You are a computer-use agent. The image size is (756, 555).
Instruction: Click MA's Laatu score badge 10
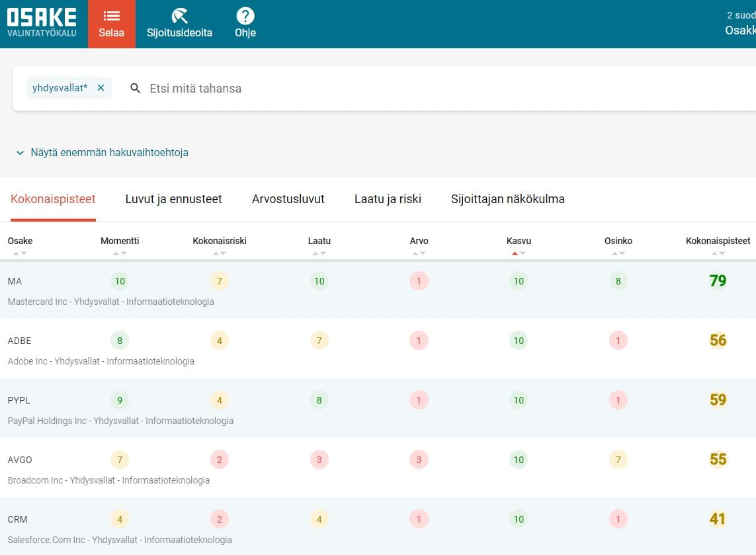point(319,281)
